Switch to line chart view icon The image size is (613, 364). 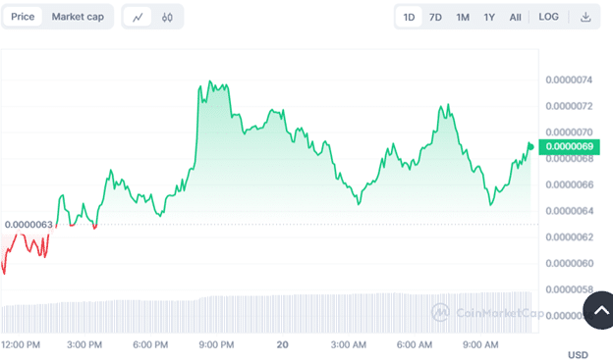click(x=138, y=17)
